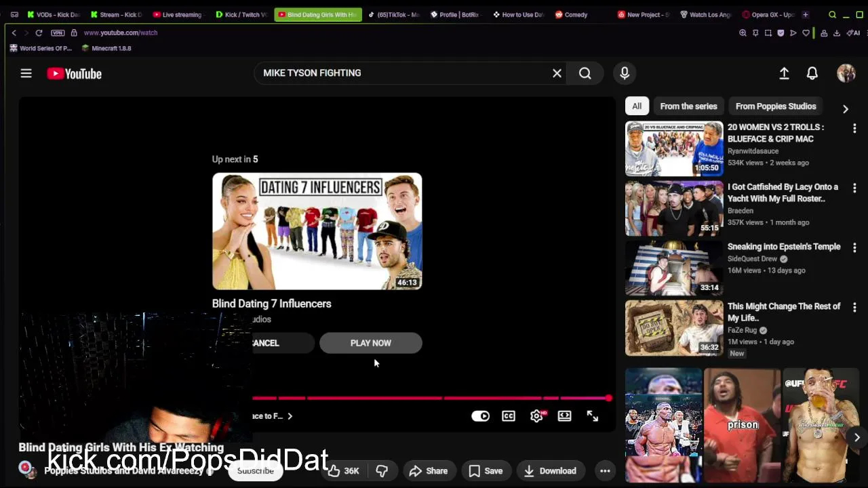The width and height of the screenshot is (868, 488).
Task: Open player settings gear
Action: pos(536,416)
